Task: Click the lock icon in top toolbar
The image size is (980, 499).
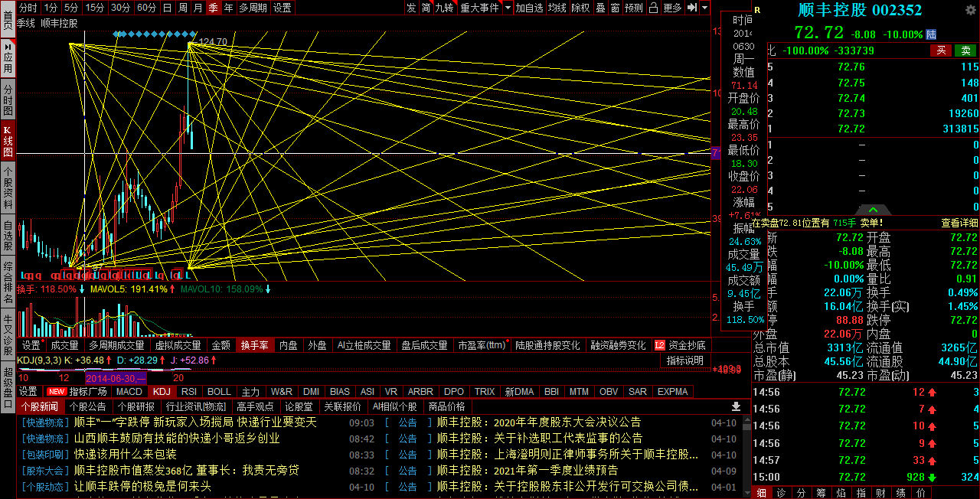Action: [653, 8]
